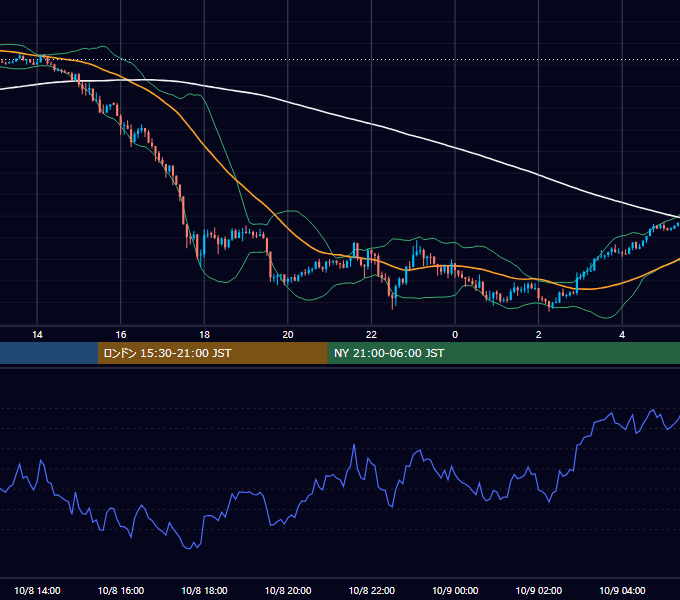
Task: Click the 10/8 14:00 indicator time label
Action: click(x=37, y=590)
